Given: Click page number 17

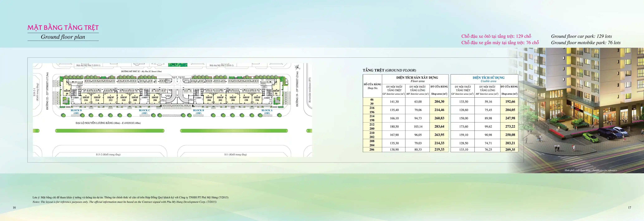Looking at the screenshot, I should (x=630, y=207).
